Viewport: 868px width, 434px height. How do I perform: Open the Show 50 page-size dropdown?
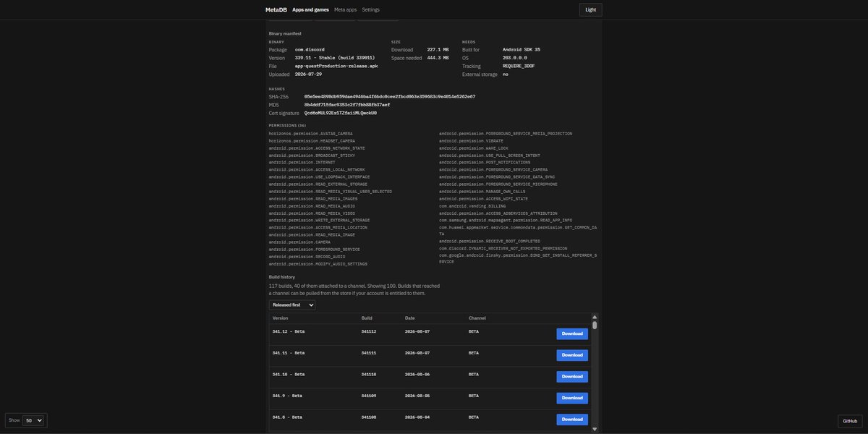pos(33,420)
